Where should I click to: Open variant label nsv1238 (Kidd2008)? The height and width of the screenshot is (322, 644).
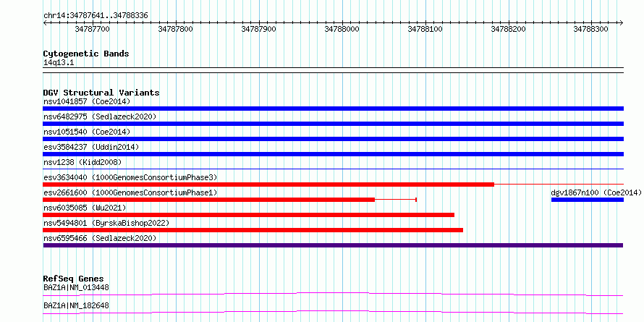pos(82,162)
